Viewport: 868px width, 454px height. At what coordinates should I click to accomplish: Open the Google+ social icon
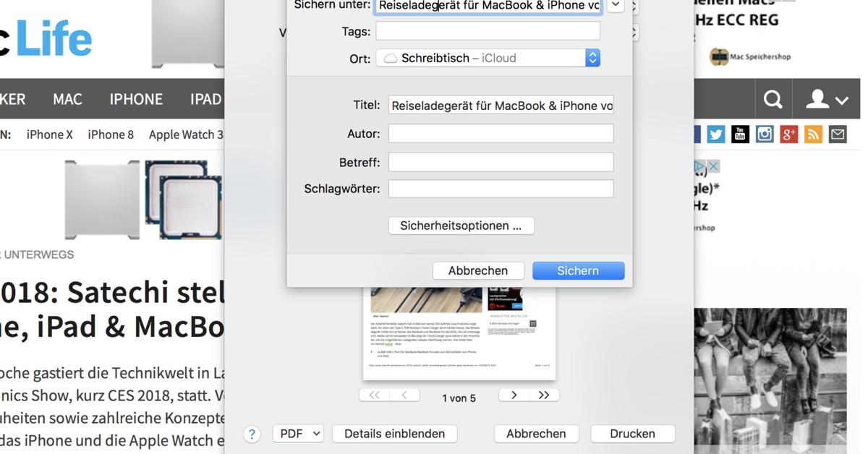(789, 134)
